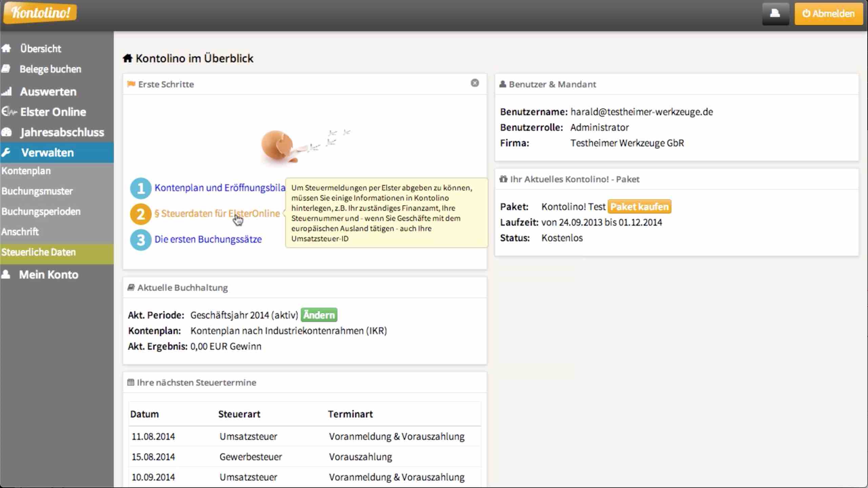
Task: Click the Terminart column header
Action: (x=350, y=414)
